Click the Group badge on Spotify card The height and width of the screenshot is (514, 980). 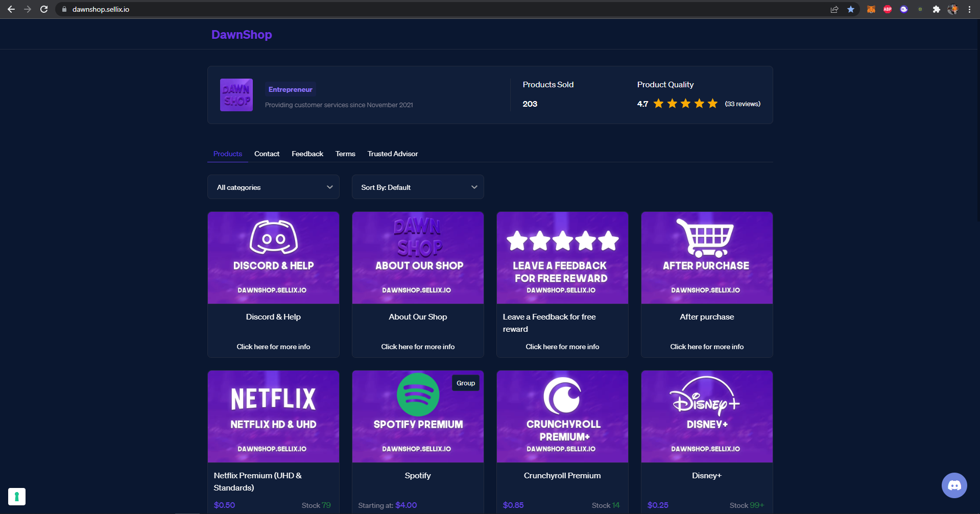click(x=466, y=383)
